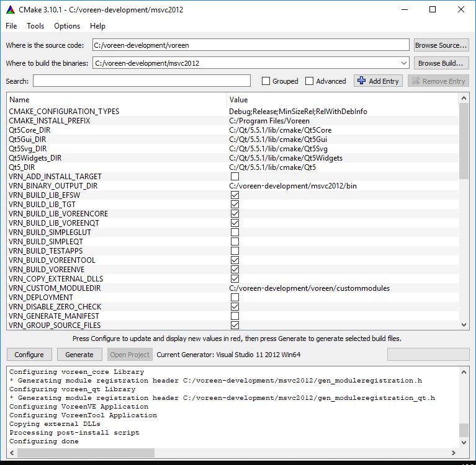Expand the build binaries path dropdown
The image size is (476, 465).
coord(403,63)
